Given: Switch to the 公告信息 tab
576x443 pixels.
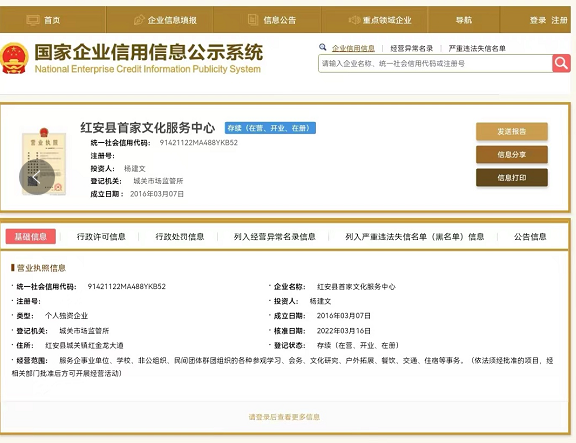Looking at the screenshot, I should pos(530,237).
